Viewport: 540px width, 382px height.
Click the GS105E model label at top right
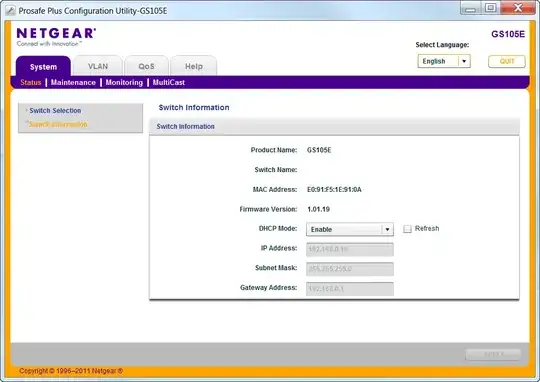coord(508,34)
